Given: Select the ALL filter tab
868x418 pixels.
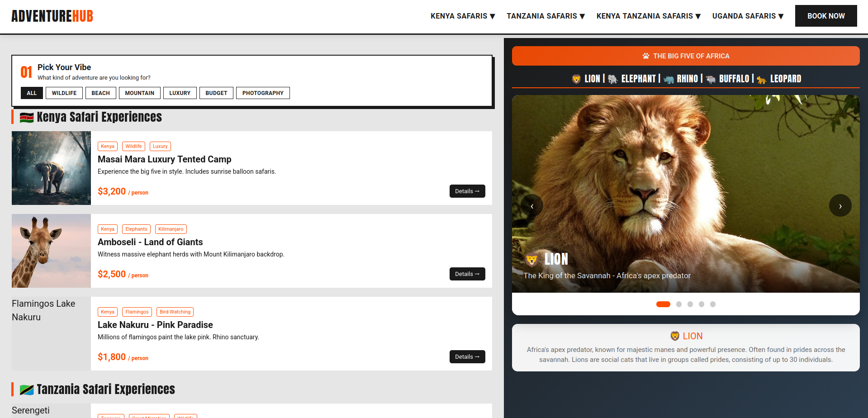Looking at the screenshot, I should (32, 93).
